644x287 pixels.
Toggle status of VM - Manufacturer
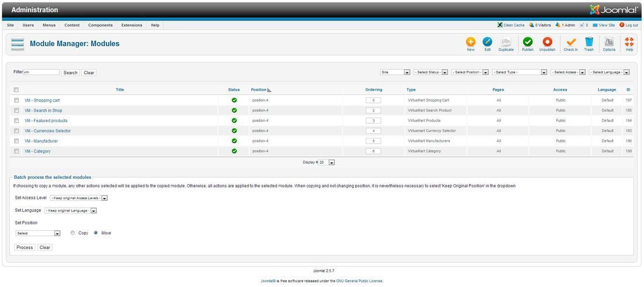(x=234, y=141)
